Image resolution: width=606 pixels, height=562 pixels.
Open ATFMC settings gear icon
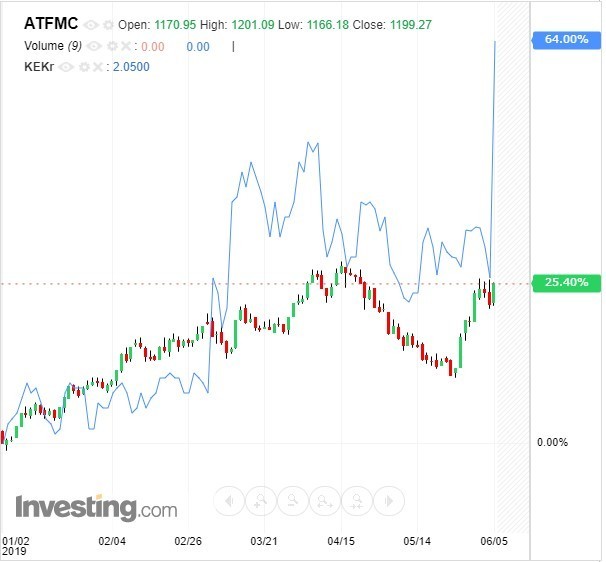pyautogui.click(x=107, y=25)
